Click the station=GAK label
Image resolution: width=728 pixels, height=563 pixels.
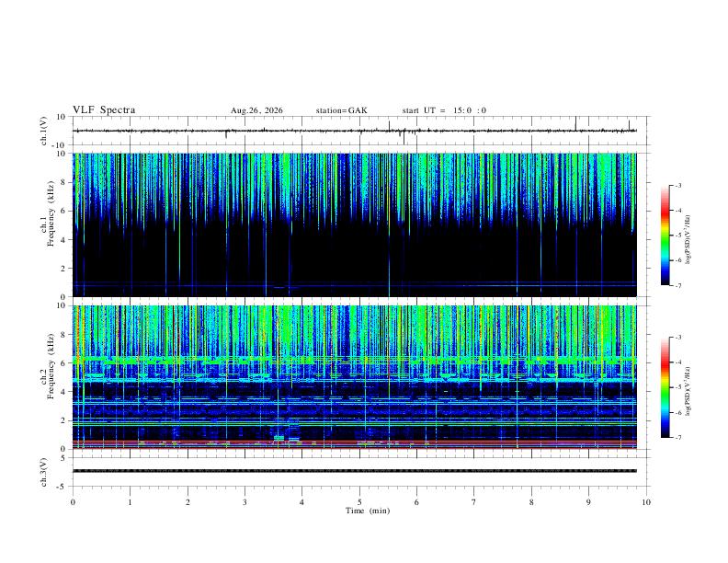[x=341, y=110]
